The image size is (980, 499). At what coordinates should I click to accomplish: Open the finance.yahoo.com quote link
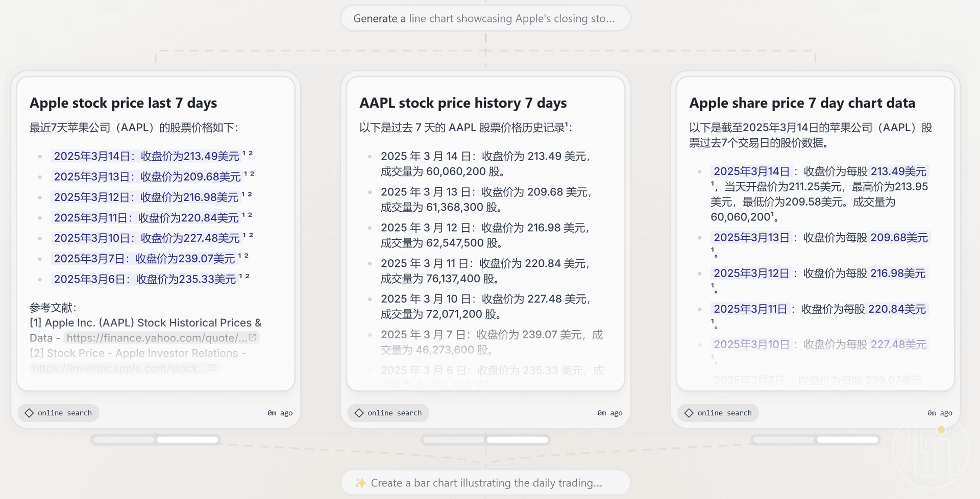point(157,338)
